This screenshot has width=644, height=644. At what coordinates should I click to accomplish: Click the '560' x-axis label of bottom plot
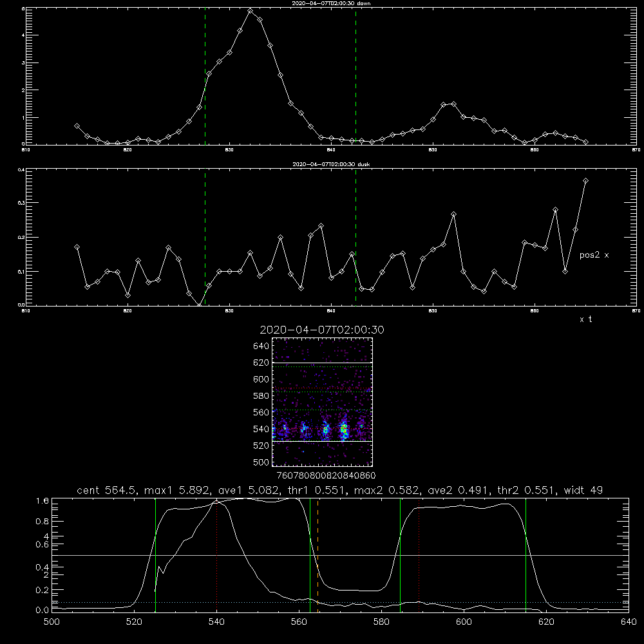pos(299,622)
